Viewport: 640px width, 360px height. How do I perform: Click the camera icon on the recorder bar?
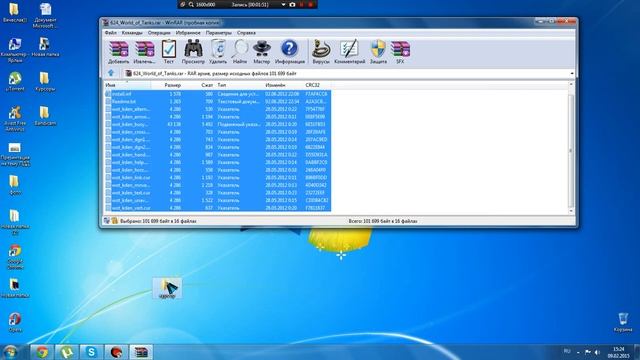(292, 4)
